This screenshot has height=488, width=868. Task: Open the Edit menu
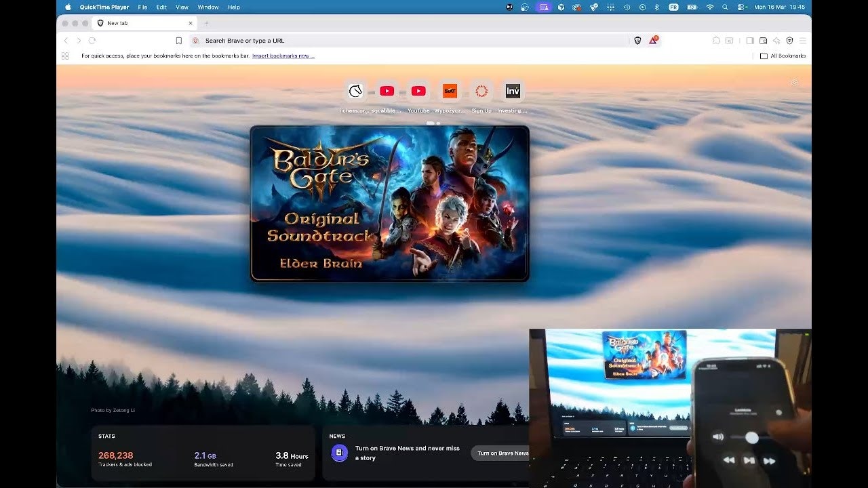pos(161,7)
